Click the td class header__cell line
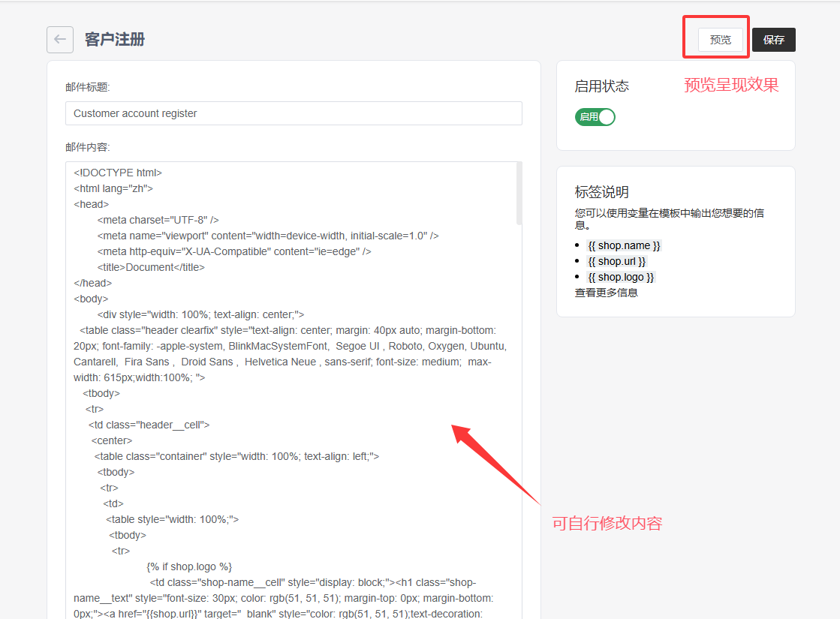This screenshot has height=619, width=840. click(x=149, y=425)
